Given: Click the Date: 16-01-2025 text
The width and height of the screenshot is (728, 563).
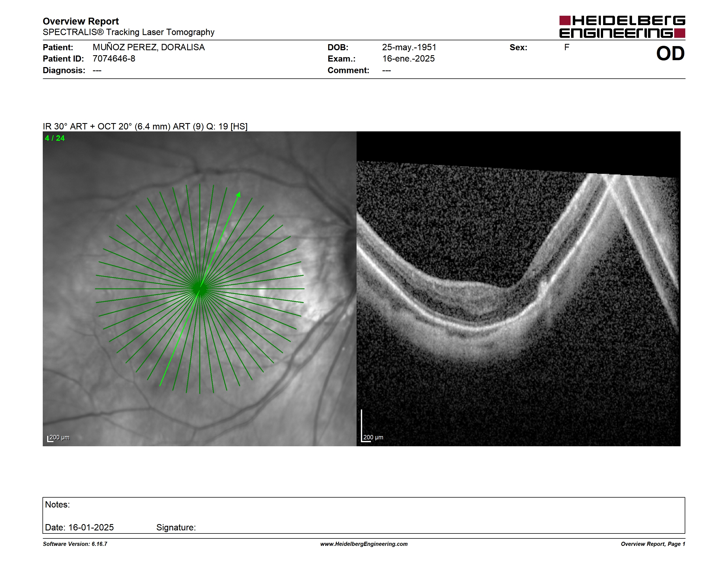Looking at the screenshot, I should [x=79, y=527].
